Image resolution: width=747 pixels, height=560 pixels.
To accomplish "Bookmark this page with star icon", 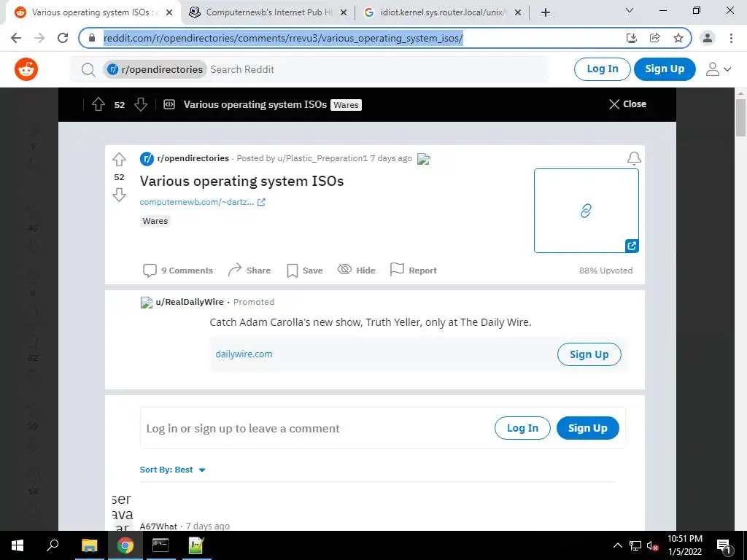I will (x=678, y=38).
